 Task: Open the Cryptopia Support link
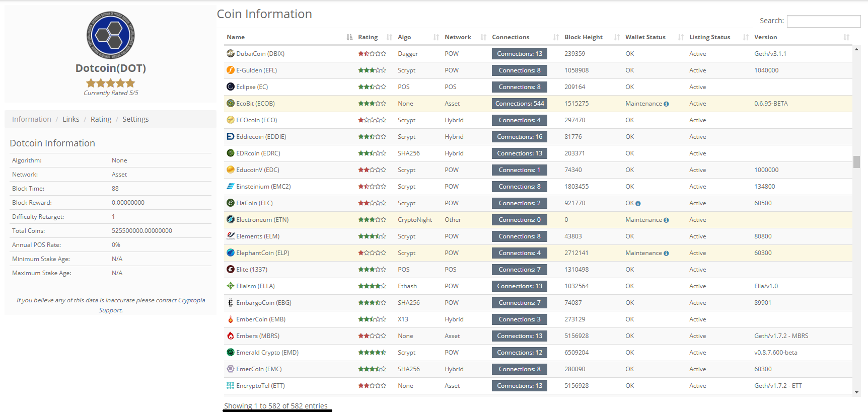[191, 300]
